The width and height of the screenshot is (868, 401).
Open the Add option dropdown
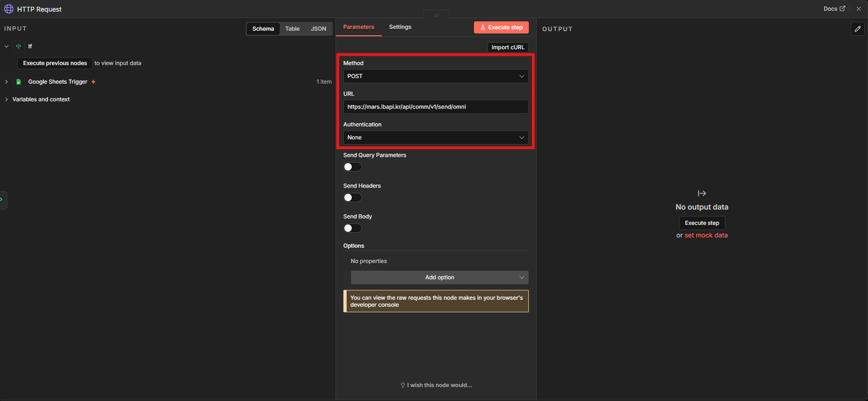click(x=439, y=277)
